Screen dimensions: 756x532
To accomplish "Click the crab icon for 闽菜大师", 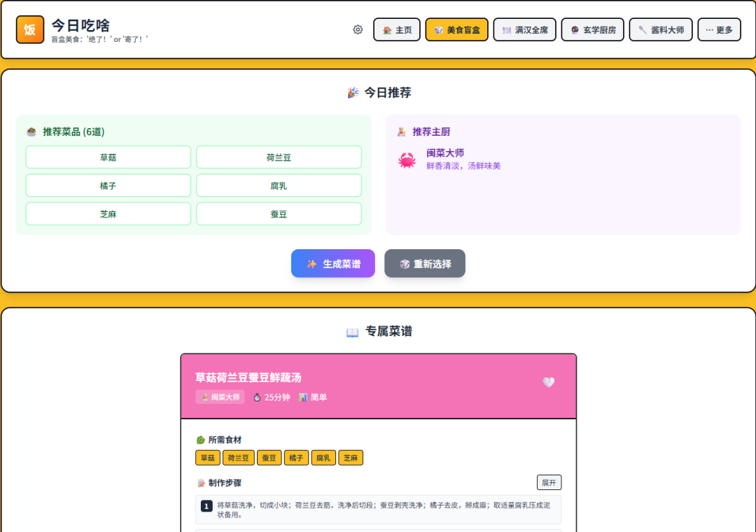I will (407, 160).
